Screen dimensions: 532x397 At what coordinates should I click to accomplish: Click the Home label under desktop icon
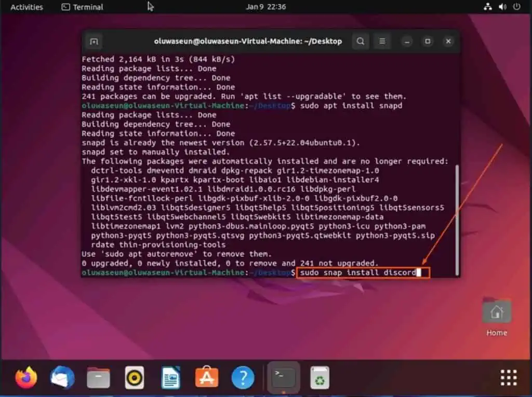497,333
